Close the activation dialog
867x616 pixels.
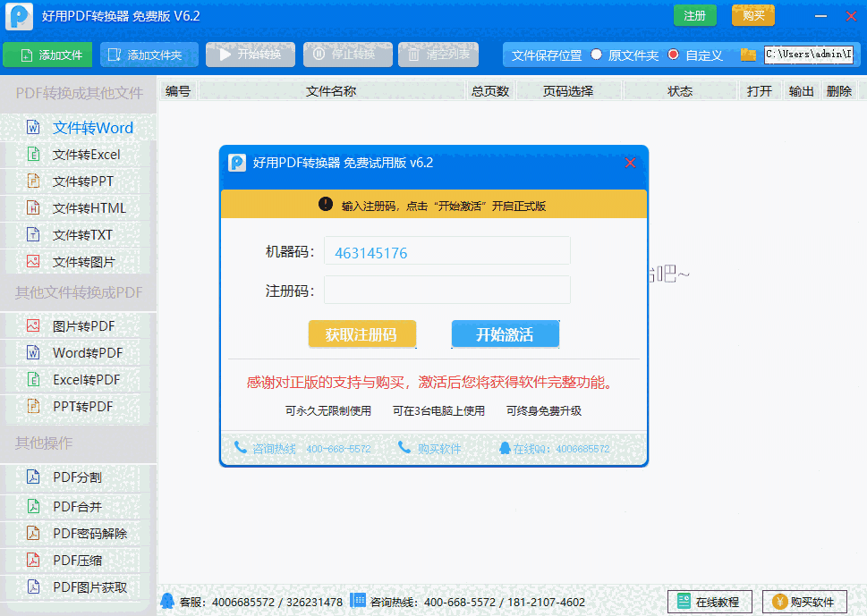point(630,163)
